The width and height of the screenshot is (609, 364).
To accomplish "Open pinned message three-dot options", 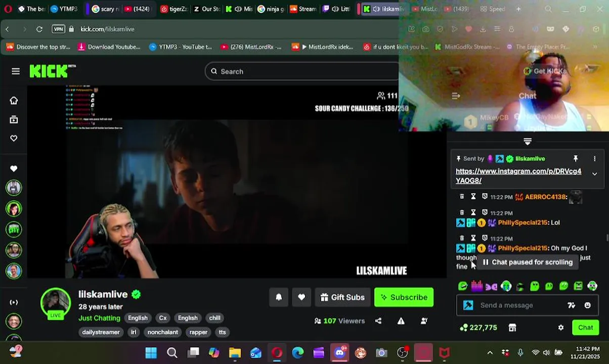I will point(594,159).
